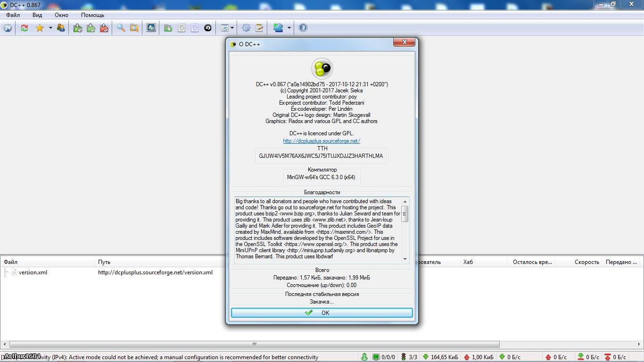Click the DC++ v0.867 version line
The height and width of the screenshot is (362, 644).
322,84
